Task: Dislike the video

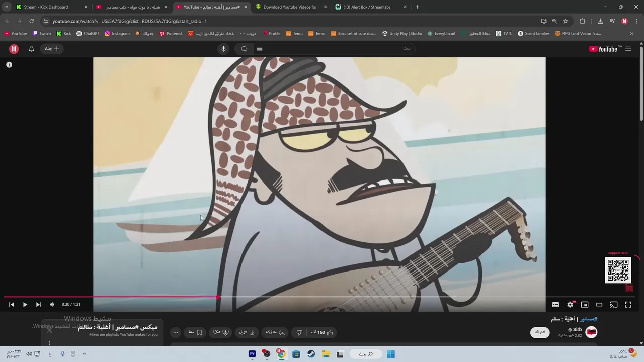Action: coord(299,332)
